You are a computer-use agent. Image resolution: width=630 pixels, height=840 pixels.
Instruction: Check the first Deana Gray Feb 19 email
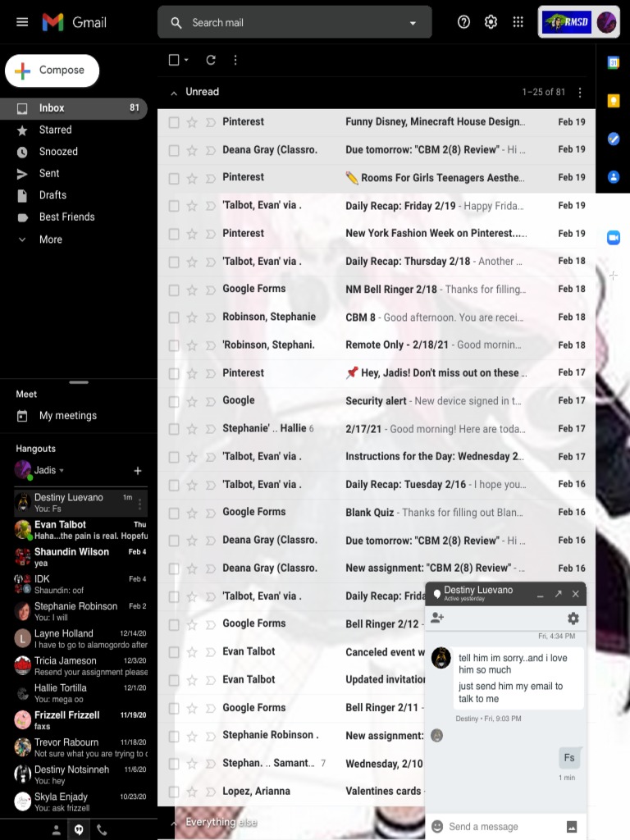pyautogui.click(x=174, y=150)
